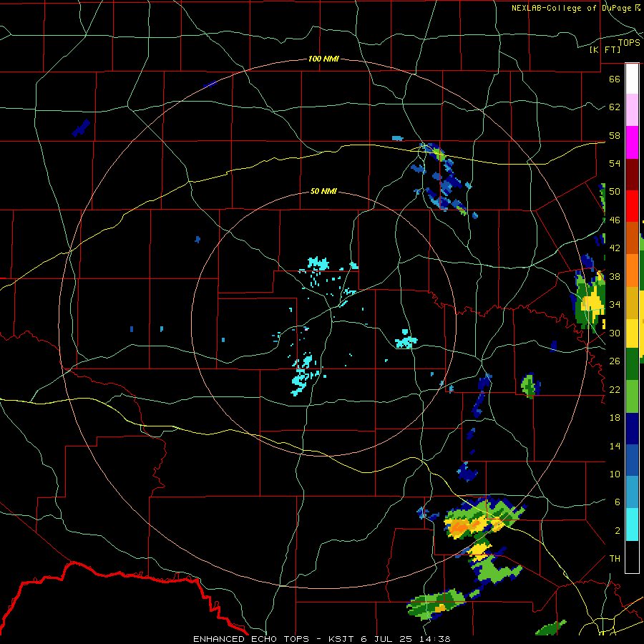
Task: Click the "30" legend value
Action: [615, 333]
